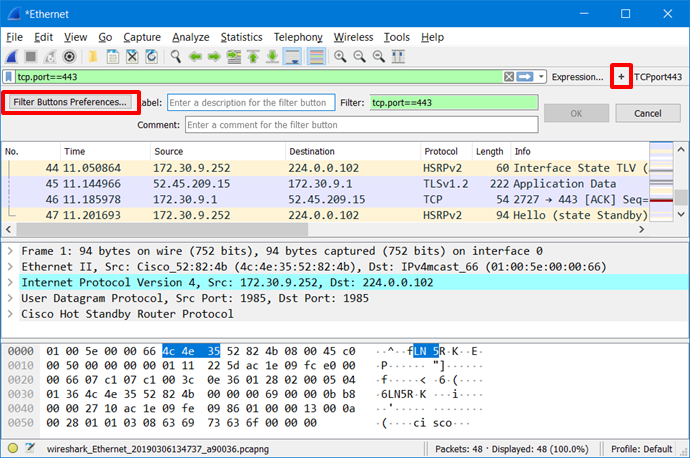Cancel the filter button editing
690x458 pixels.
pos(647,114)
